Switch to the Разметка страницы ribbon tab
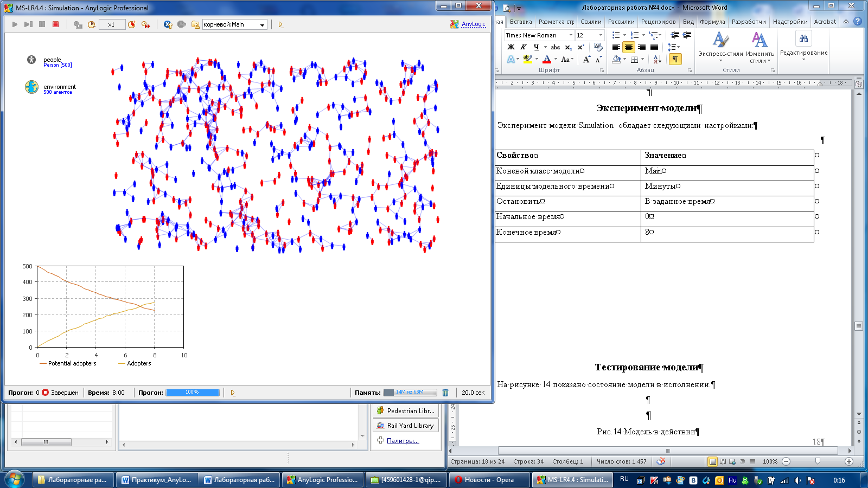Viewport: 868px width, 488px height. pyautogui.click(x=556, y=22)
